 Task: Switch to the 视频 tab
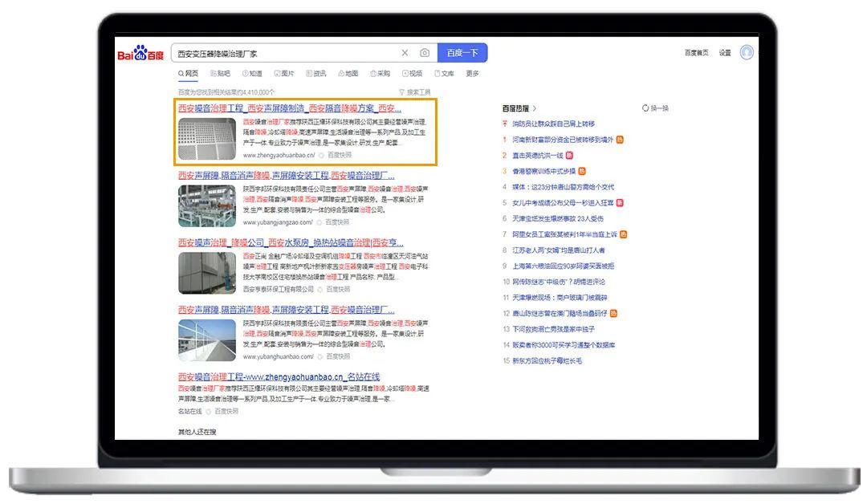point(412,74)
